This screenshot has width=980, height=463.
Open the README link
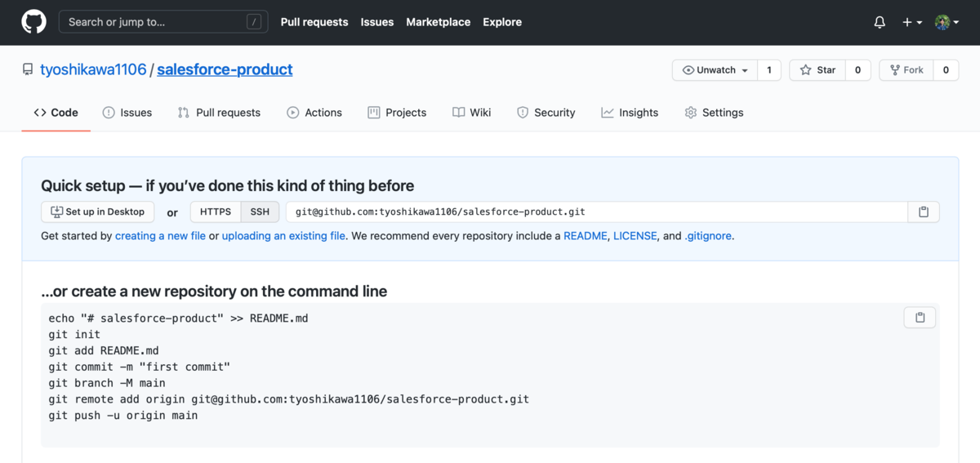[586, 236]
